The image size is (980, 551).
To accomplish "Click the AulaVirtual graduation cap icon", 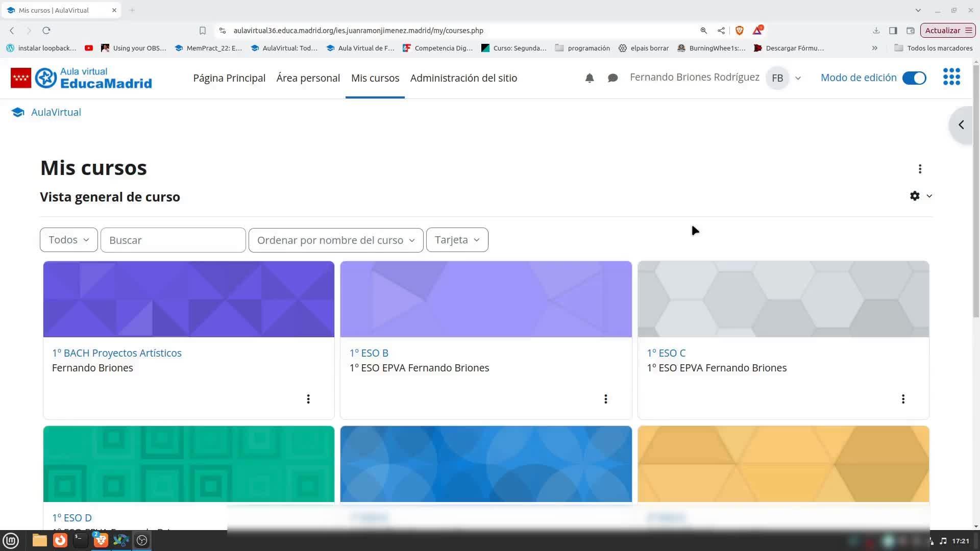I will coord(18,112).
